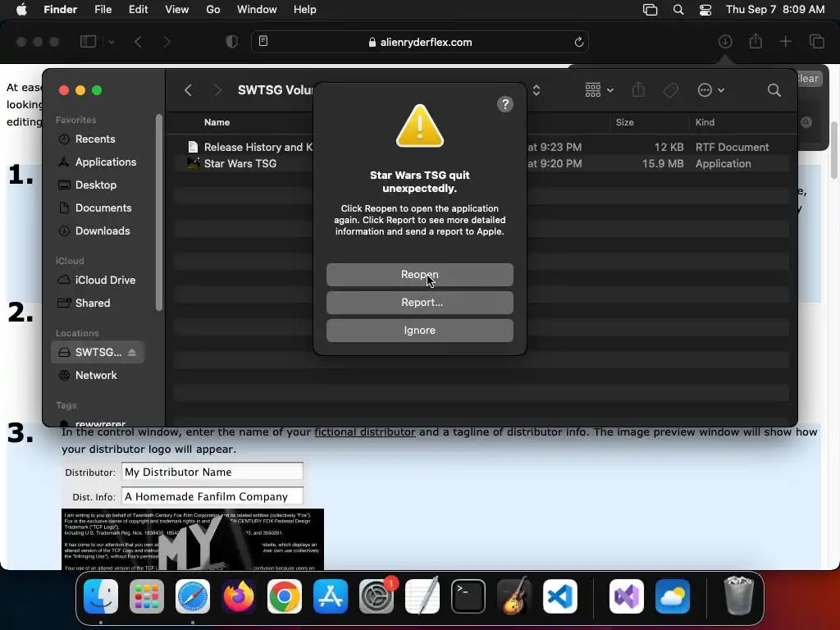Click Safari privacy shield icon
This screenshot has width=840, height=630.
pos(232,42)
